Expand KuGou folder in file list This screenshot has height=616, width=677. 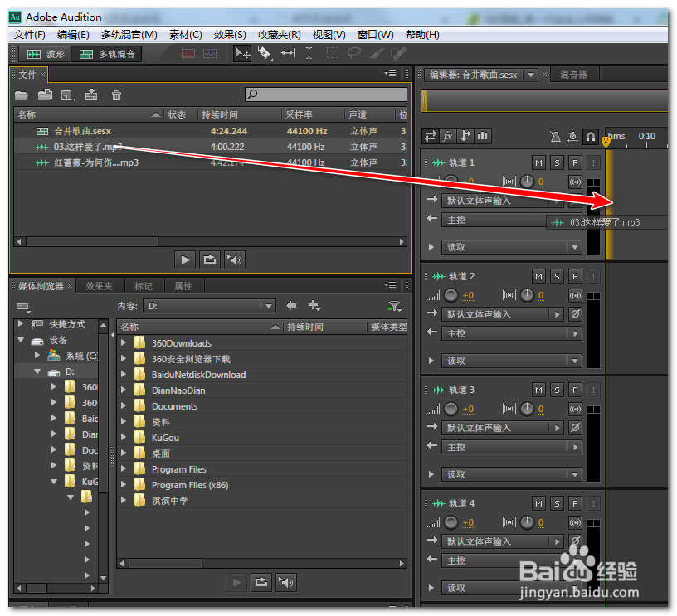pos(124,438)
